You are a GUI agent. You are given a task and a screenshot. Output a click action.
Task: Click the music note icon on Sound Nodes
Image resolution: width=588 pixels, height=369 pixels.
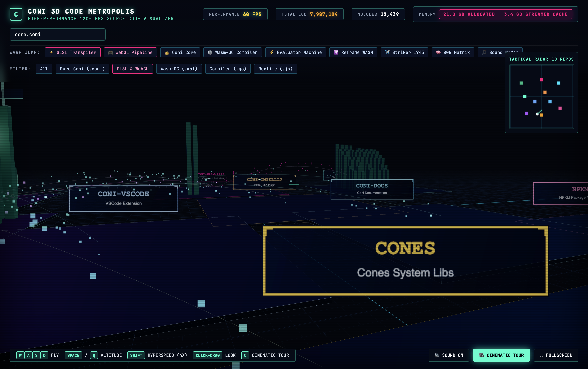click(484, 52)
